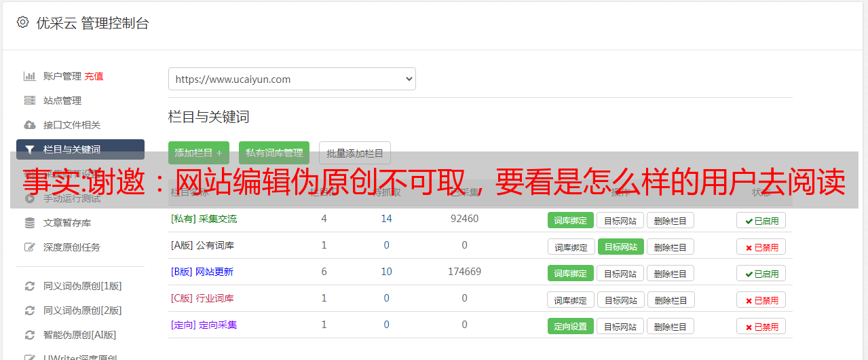
Task: Click 删除栏目 for 采集交流 row
Action: click(671, 220)
